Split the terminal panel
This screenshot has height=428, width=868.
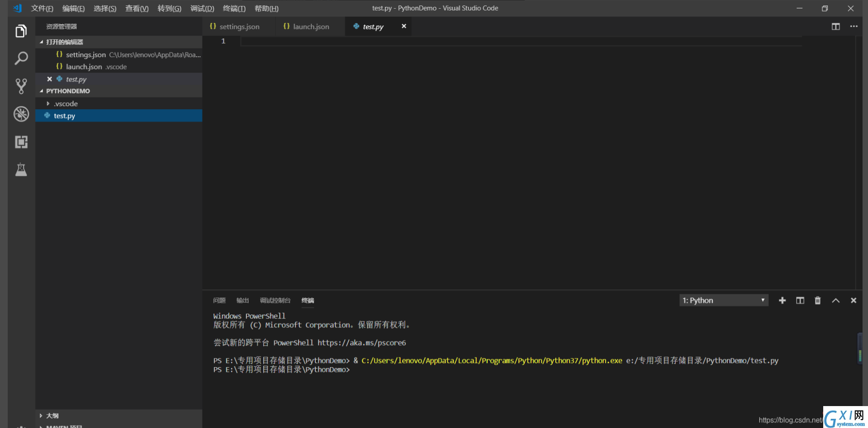tap(800, 301)
